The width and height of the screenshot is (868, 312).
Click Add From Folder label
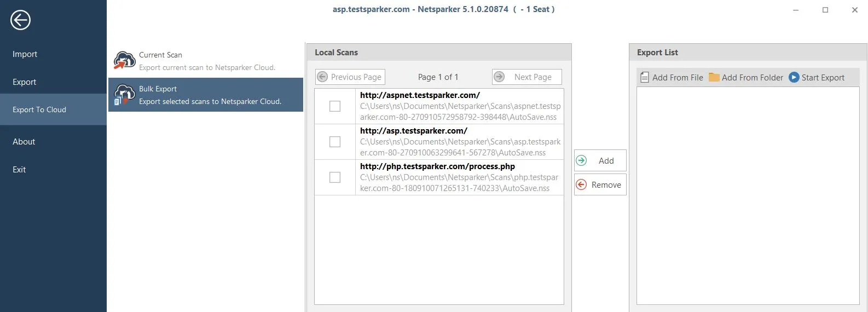(x=753, y=78)
